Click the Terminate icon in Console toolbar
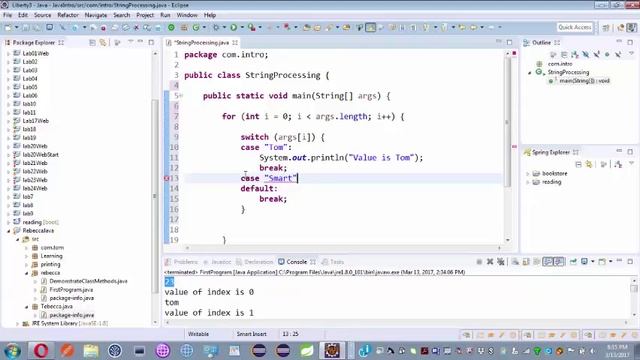 (x=479, y=262)
